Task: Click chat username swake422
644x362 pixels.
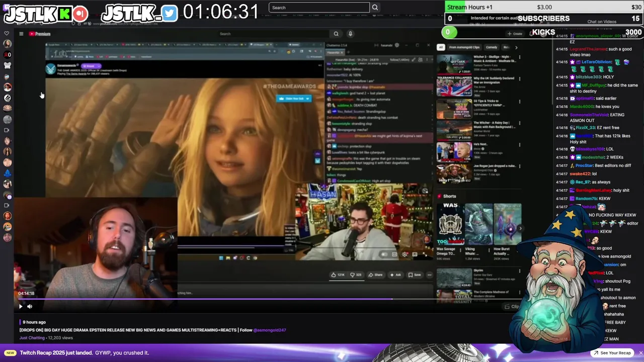Action: click(580, 174)
